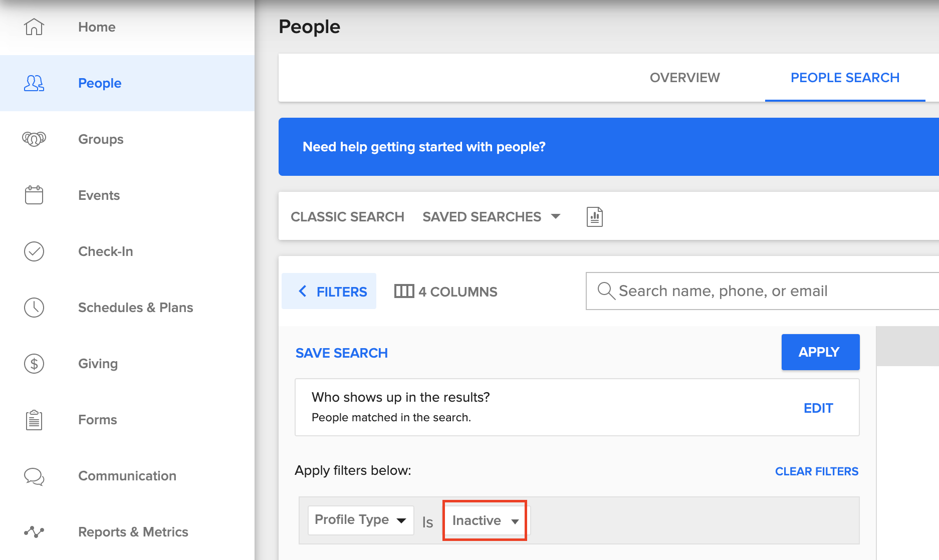Click the report export icon beside Saved Searches
The image size is (939, 560).
[x=594, y=216]
